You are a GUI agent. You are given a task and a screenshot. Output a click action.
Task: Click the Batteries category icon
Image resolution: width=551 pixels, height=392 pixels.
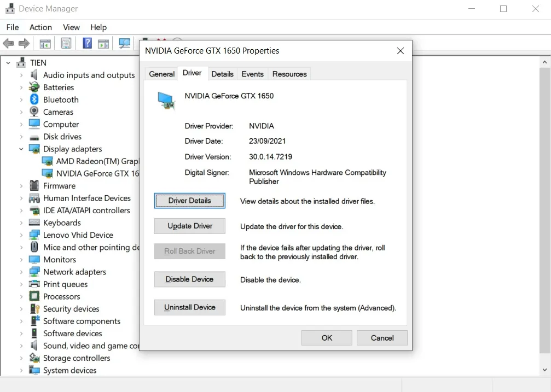[34, 87]
